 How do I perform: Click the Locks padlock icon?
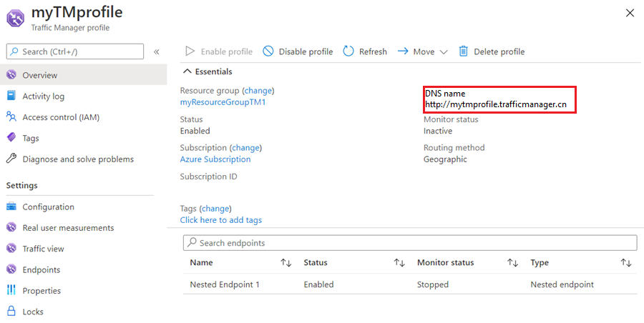11,312
